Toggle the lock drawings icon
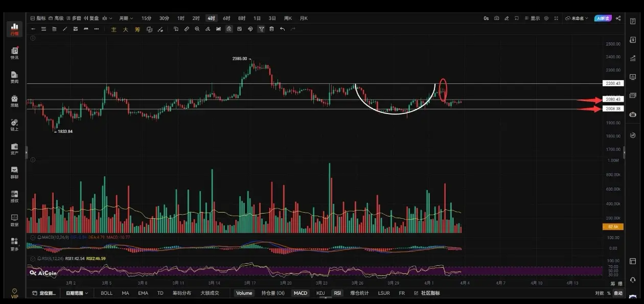644x304 pixels. click(229, 29)
